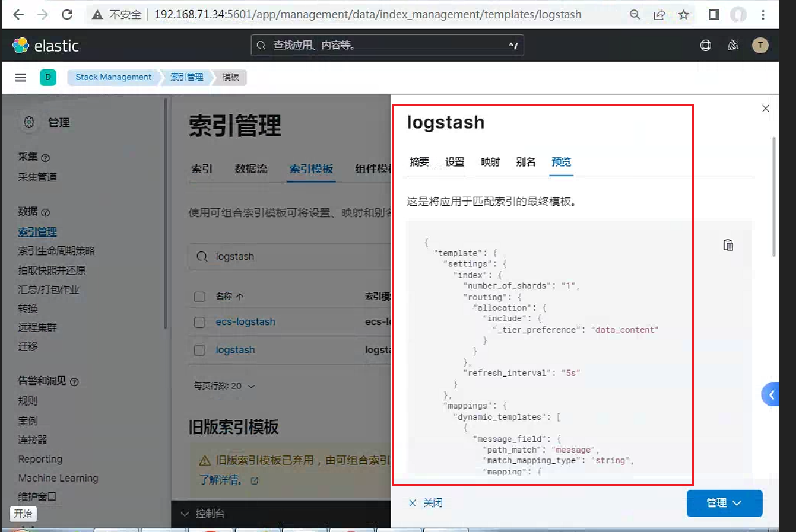Open Machine Learning in the sidebar

[58, 478]
